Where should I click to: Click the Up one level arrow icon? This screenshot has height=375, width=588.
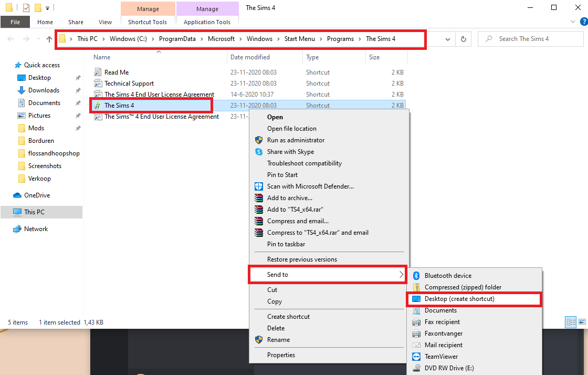click(x=49, y=39)
